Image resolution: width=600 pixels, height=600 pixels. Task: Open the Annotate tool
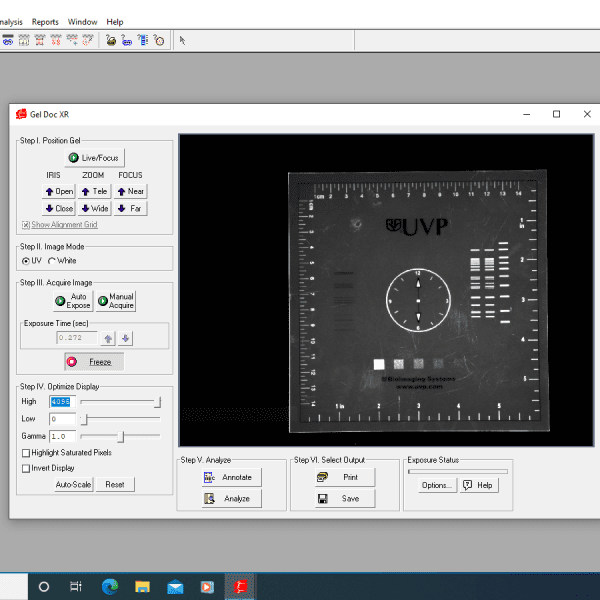pos(232,477)
